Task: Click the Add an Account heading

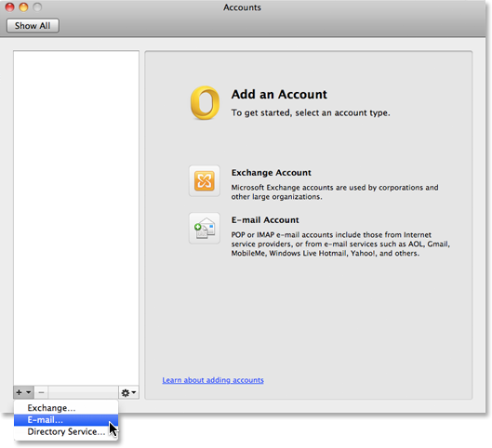Action: [279, 94]
